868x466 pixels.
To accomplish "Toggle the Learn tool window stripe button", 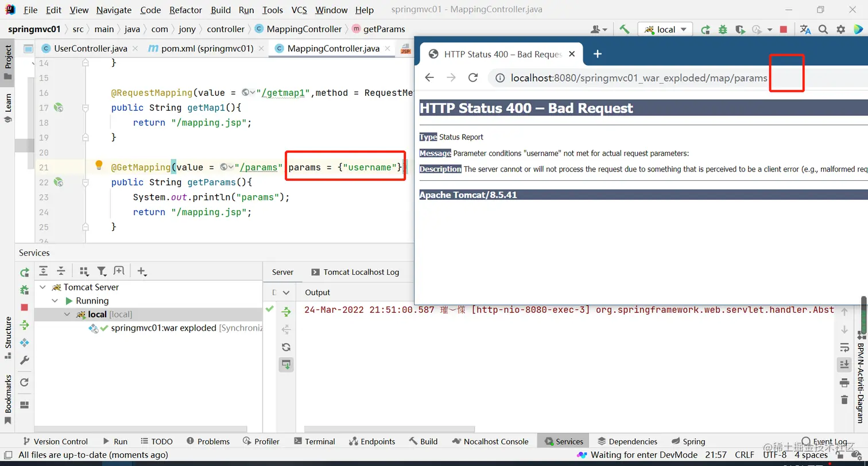I will [8, 108].
